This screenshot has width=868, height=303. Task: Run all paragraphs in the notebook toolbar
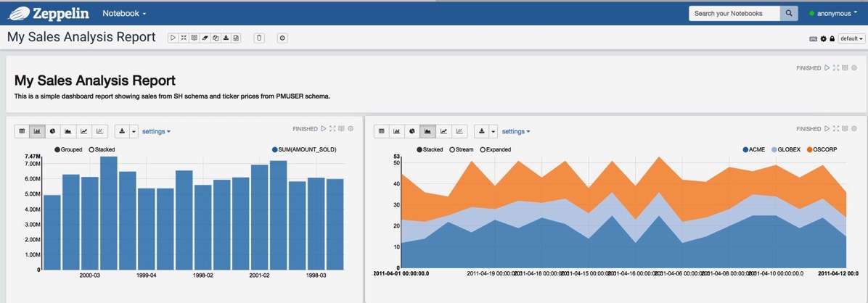[x=173, y=38]
